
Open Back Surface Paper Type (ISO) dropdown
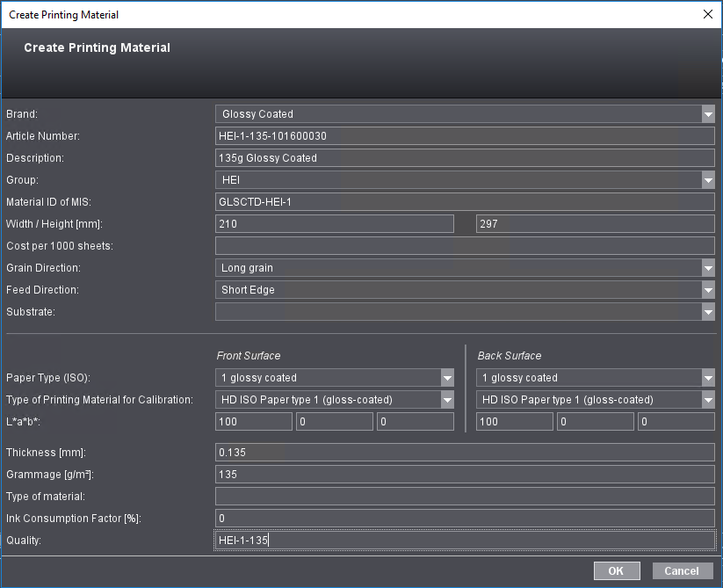tap(707, 378)
